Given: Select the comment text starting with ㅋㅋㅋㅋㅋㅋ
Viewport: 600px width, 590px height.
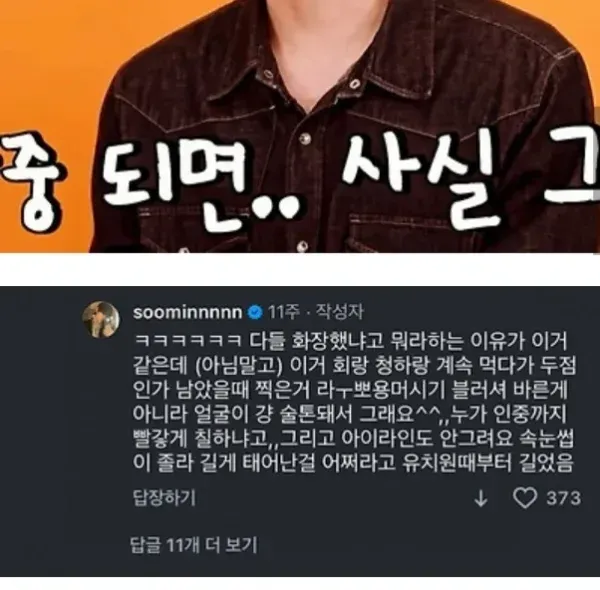Looking at the screenshot, I should click(x=354, y=402).
